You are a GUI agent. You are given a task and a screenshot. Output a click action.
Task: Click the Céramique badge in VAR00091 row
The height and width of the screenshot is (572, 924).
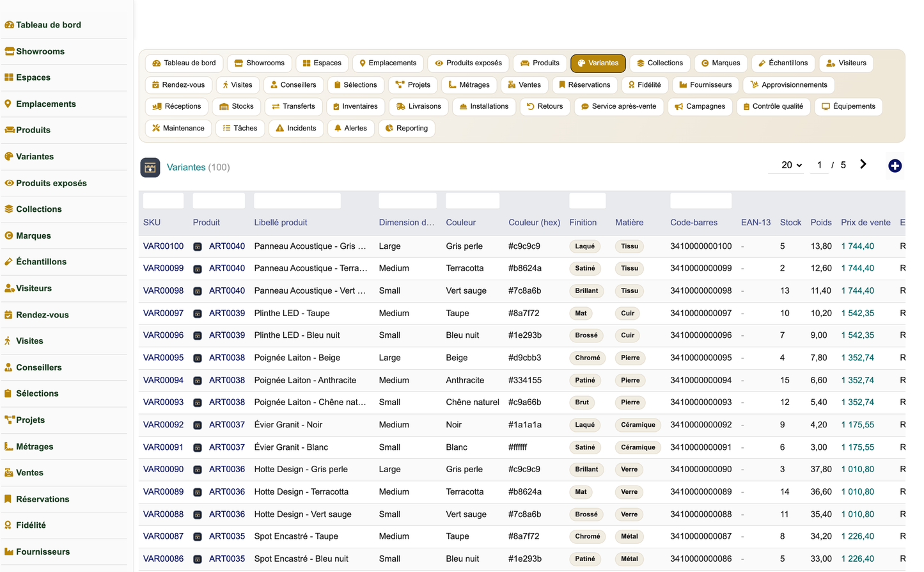click(638, 447)
